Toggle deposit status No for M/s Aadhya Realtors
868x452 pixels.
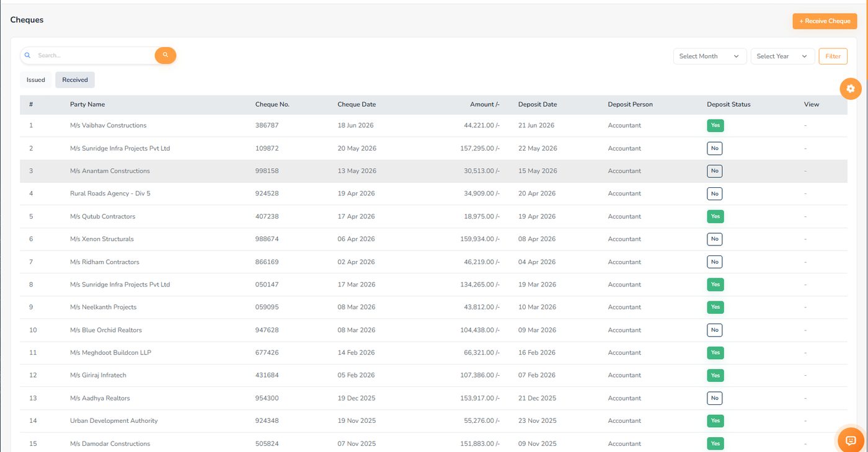[x=715, y=398]
